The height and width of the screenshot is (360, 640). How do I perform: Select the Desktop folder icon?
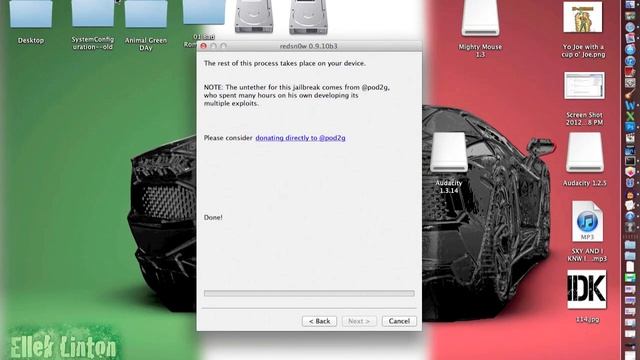pyautogui.click(x=31, y=14)
